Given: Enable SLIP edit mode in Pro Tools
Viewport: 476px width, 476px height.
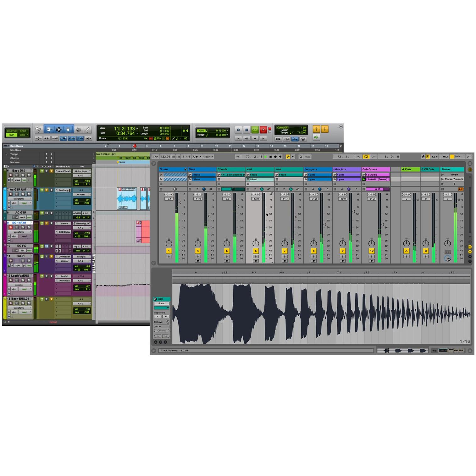Looking at the screenshot, I should coord(12,135).
